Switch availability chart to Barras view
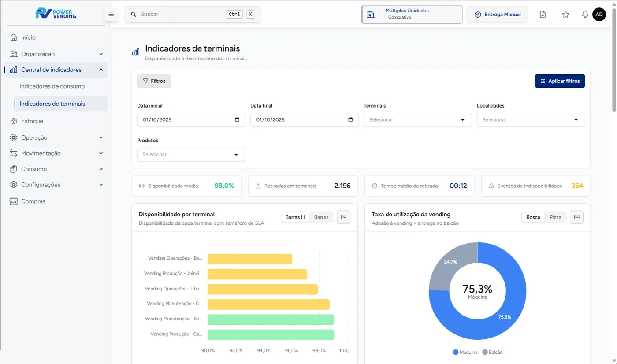The height and width of the screenshot is (364, 617). point(321,217)
